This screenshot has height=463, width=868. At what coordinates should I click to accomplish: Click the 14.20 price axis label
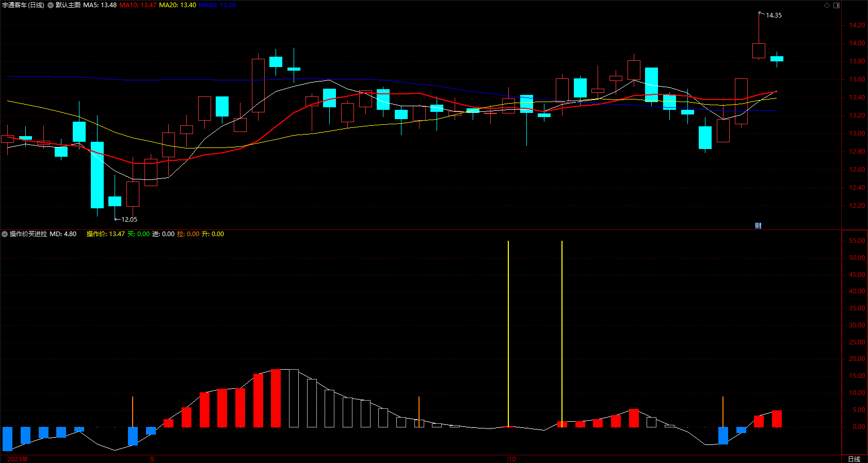[x=857, y=25]
